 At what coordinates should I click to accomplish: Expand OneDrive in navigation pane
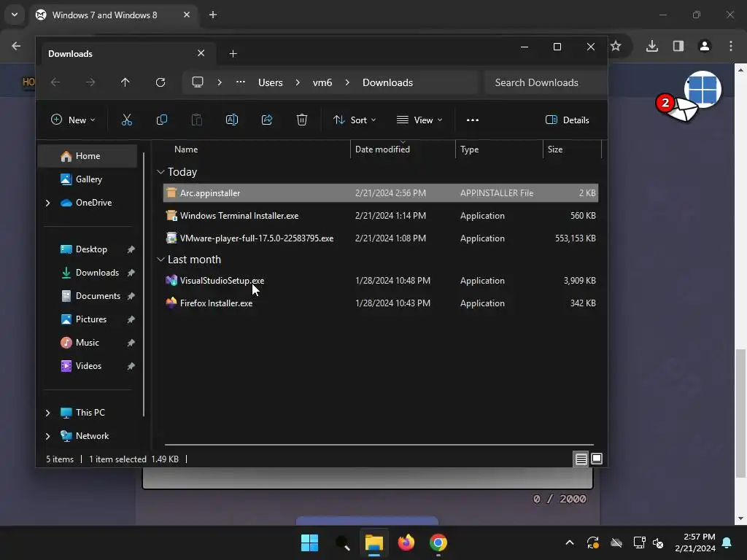(x=47, y=203)
